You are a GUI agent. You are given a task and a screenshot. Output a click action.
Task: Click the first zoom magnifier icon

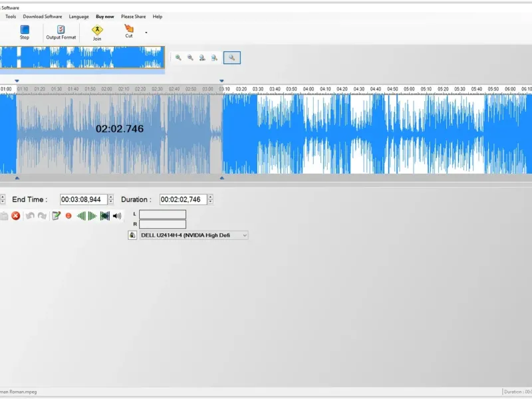178,58
